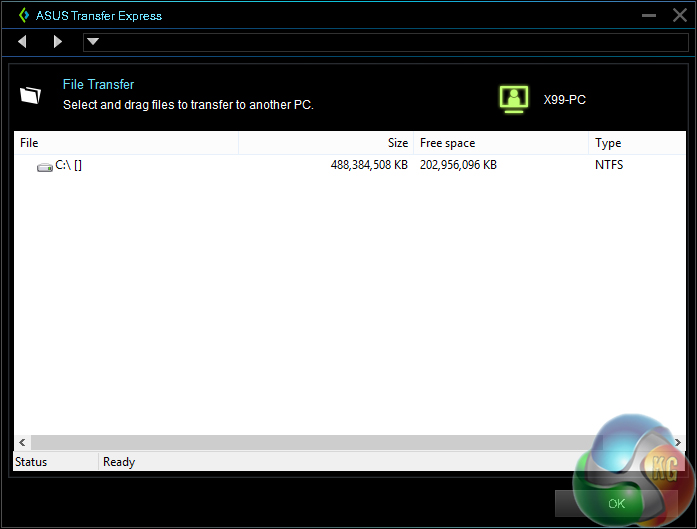Select the C:\ drive row

(x=350, y=165)
